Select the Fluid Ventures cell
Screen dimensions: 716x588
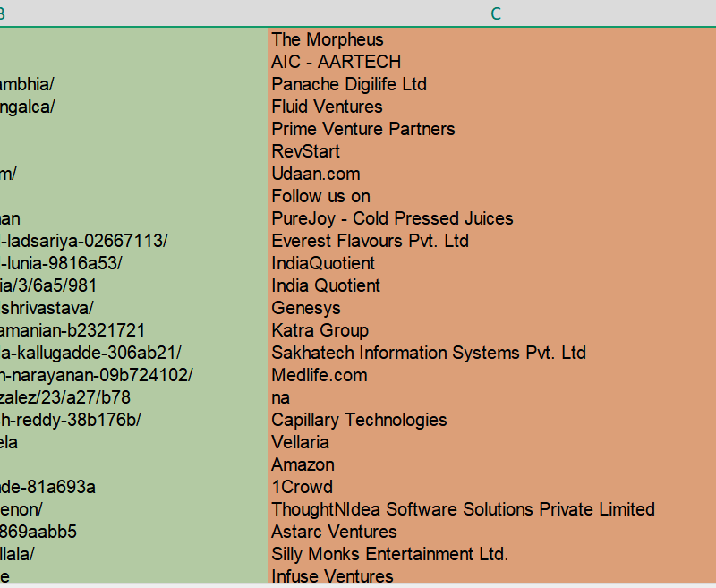click(491, 107)
